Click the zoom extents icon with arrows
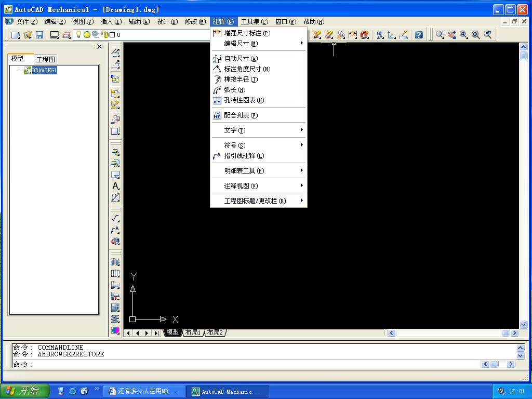Screen dimensions: 532x399 point(476,34)
